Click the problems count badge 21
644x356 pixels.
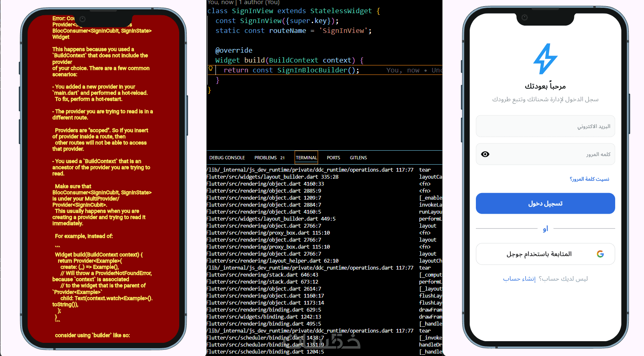(x=282, y=158)
